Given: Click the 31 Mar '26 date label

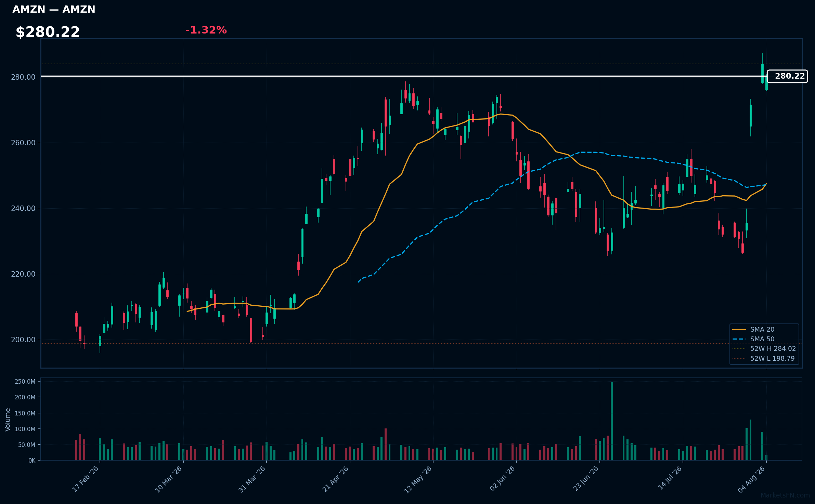Looking at the screenshot, I should tap(252, 479).
